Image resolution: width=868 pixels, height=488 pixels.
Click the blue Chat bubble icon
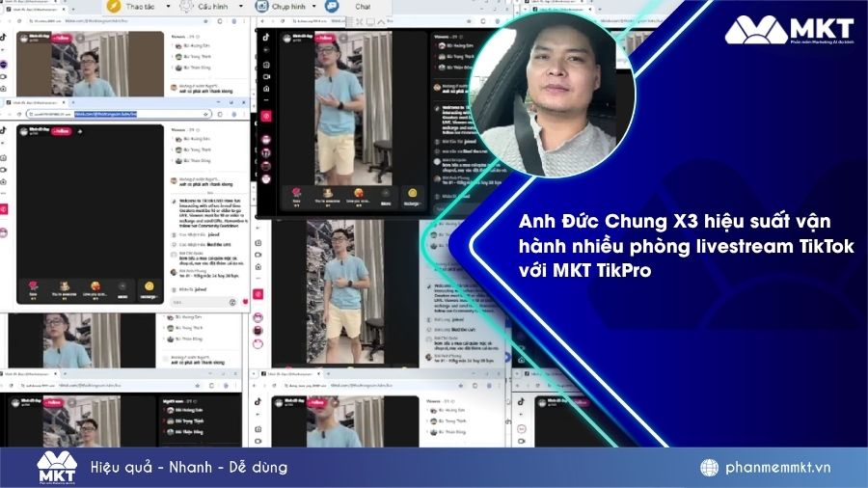(332, 6)
